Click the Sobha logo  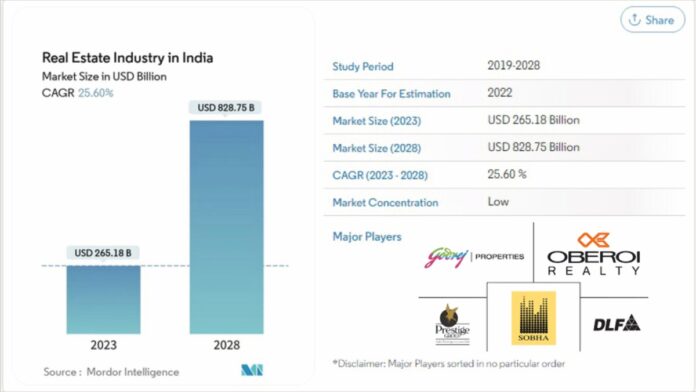(534, 318)
